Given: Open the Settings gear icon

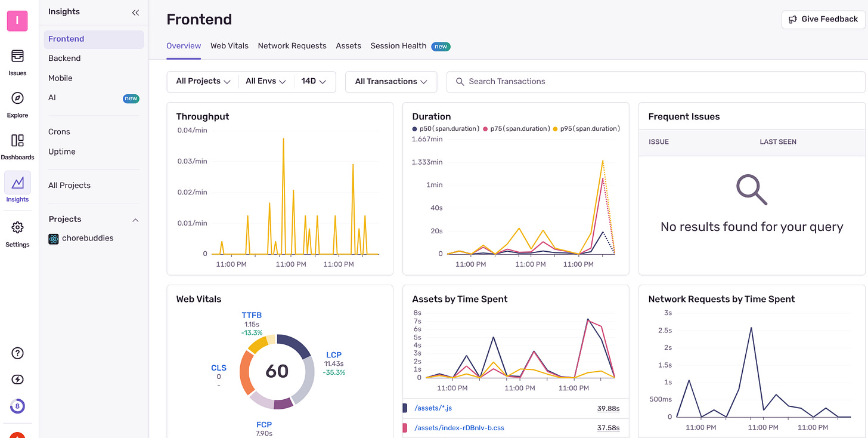Looking at the screenshot, I should 17,227.
